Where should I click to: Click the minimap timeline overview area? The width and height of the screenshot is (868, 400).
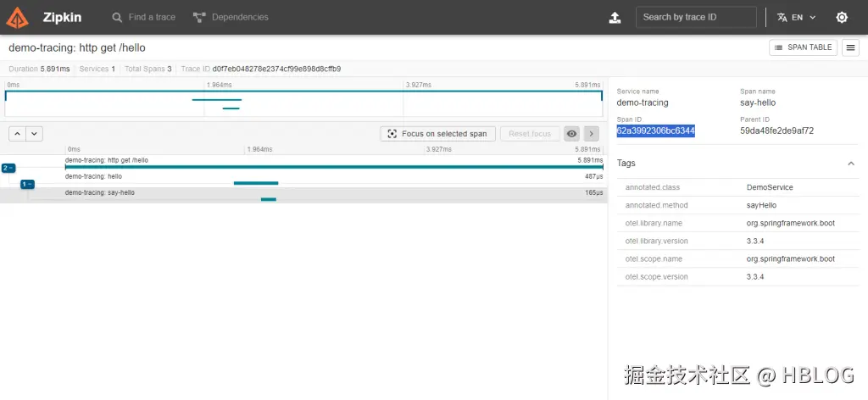303,103
